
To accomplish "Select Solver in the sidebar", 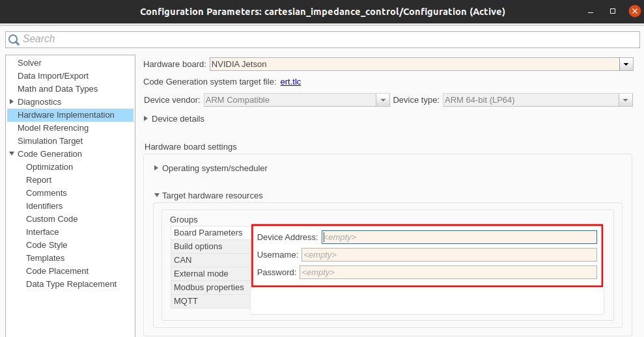I will coord(29,63).
